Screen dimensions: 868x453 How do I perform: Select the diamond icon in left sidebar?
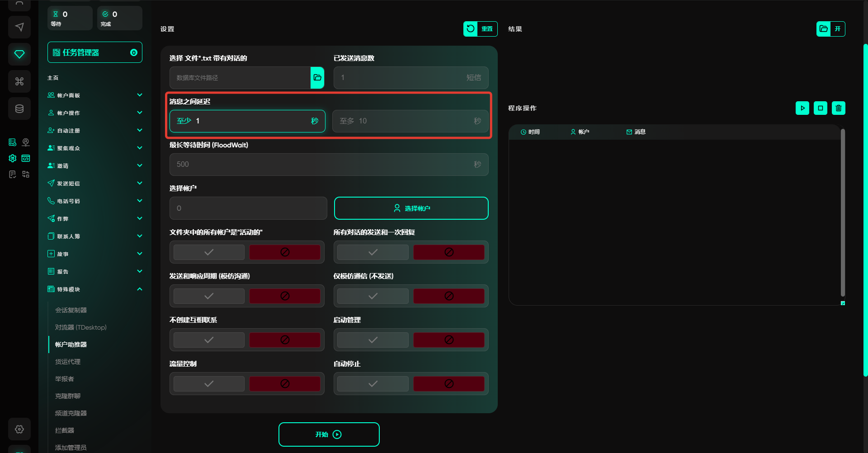click(x=19, y=54)
